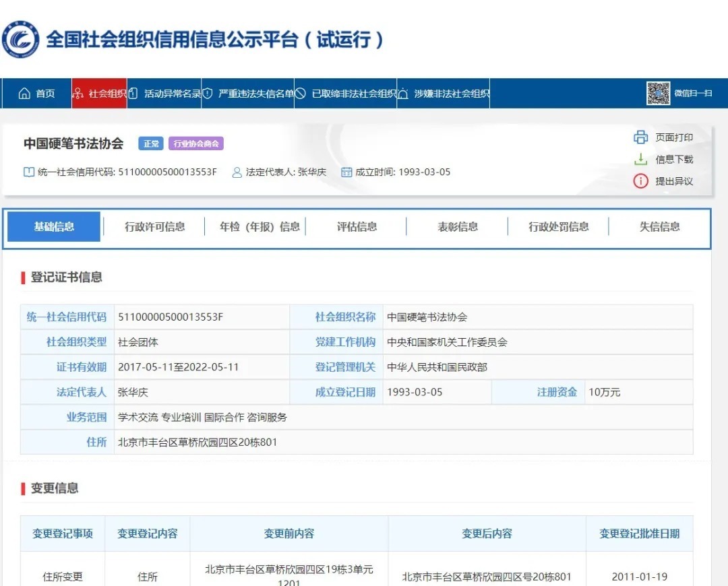
Task: Click the exclamation icon for 提出异议
Action: tap(640, 181)
